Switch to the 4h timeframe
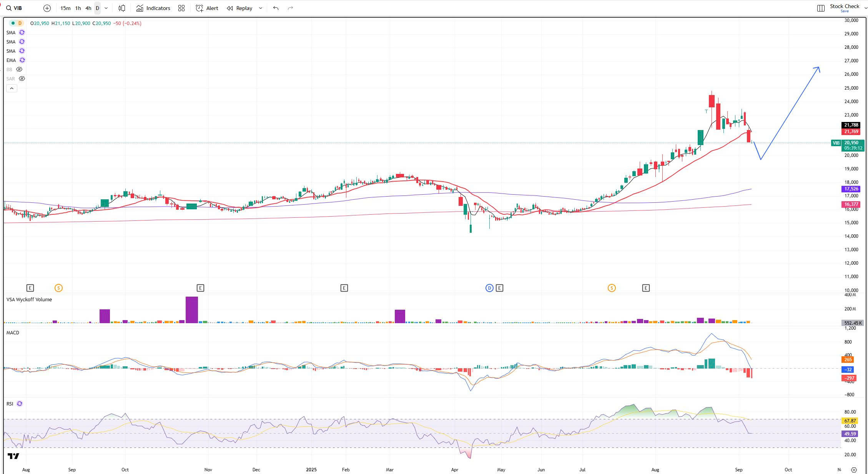 point(88,8)
